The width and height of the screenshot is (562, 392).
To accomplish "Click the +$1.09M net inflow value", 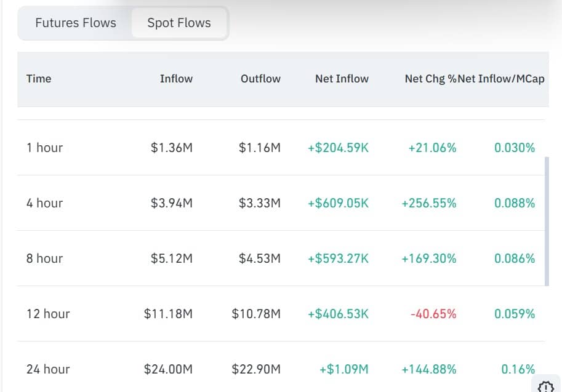I will [344, 369].
